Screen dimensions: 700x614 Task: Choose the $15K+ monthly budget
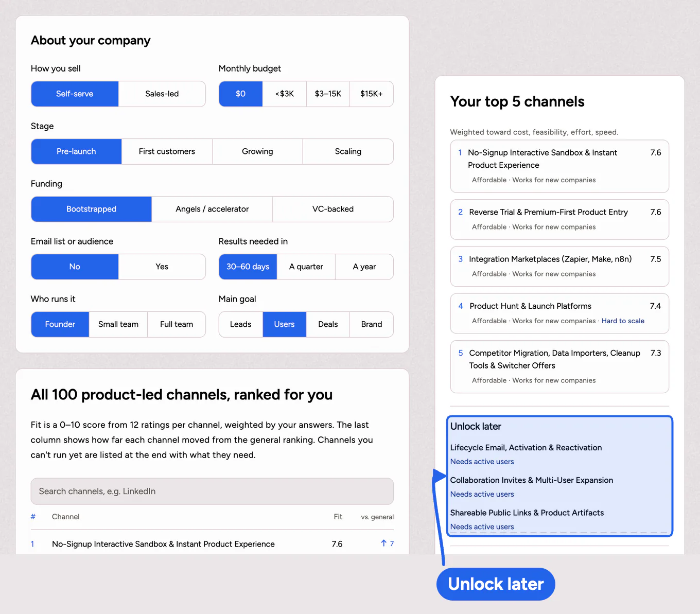coord(372,94)
